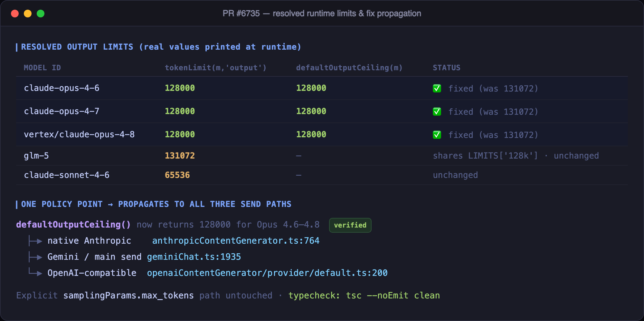Viewport: 644px width, 321px height.
Task: Select the STATUS column header
Action: click(446, 68)
